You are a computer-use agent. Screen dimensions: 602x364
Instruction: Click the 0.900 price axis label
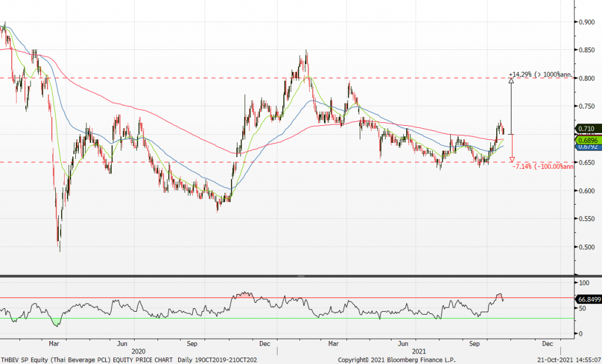coord(587,22)
